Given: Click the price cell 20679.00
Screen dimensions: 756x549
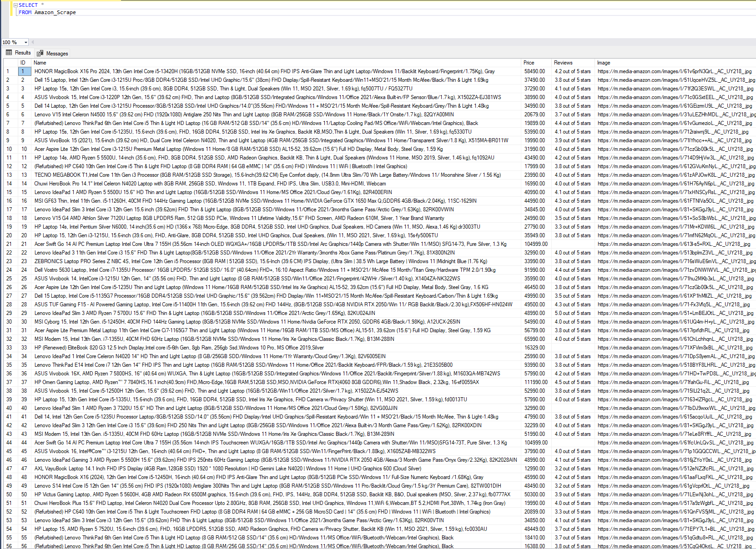Looking at the screenshot, I should (x=536, y=115).
